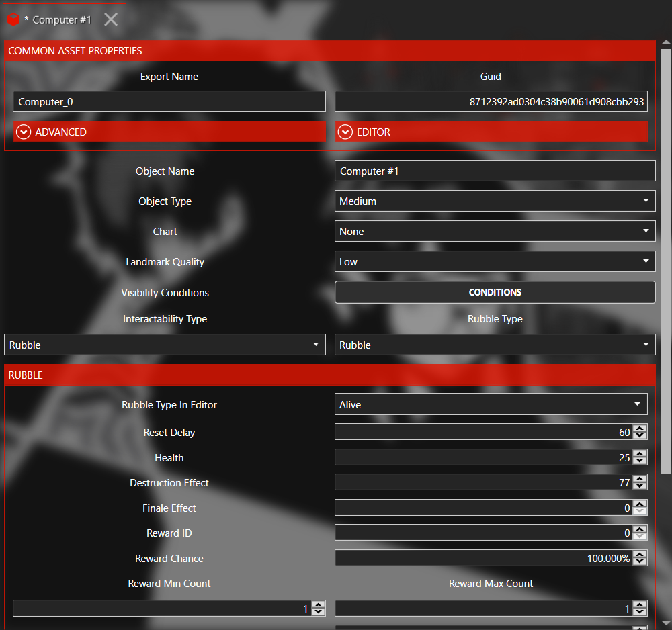Edit the Object Name field
The image size is (672, 630).
click(x=495, y=171)
